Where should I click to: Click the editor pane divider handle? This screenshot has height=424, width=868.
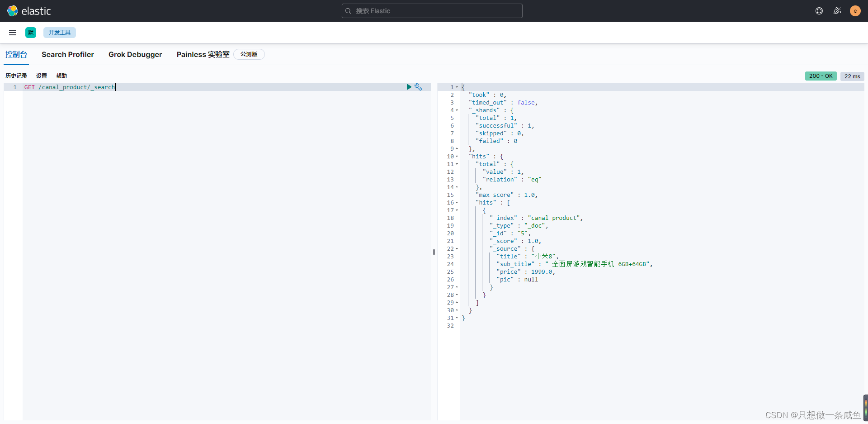pyautogui.click(x=434, y=252)
